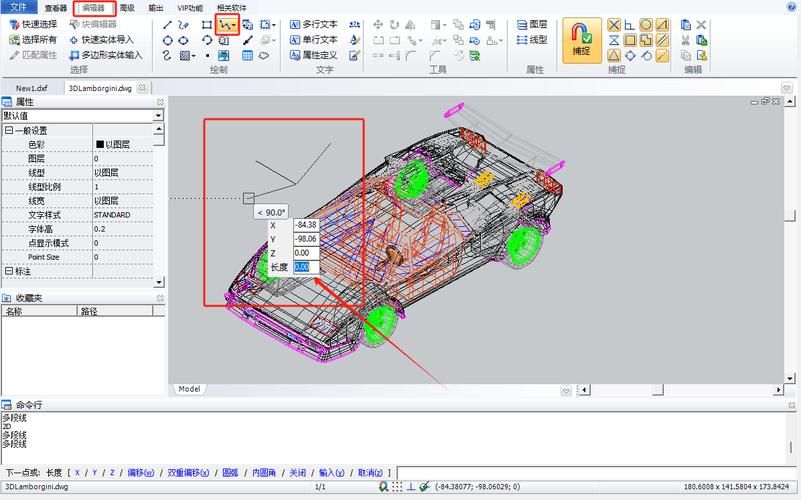Toggle the large Snap (捕捉) button

tap(582, 41)
